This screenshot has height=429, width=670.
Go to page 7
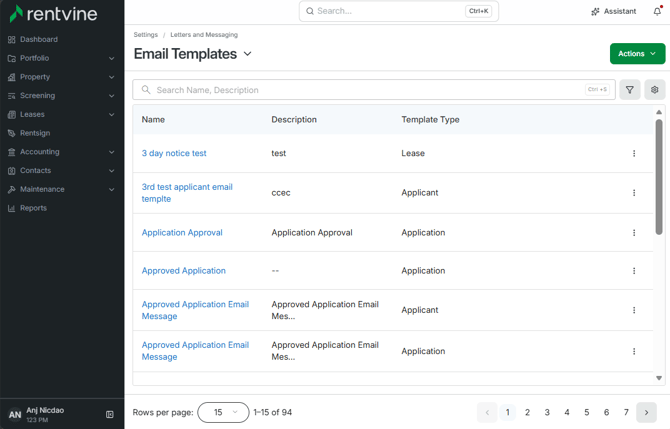point(626,412)
